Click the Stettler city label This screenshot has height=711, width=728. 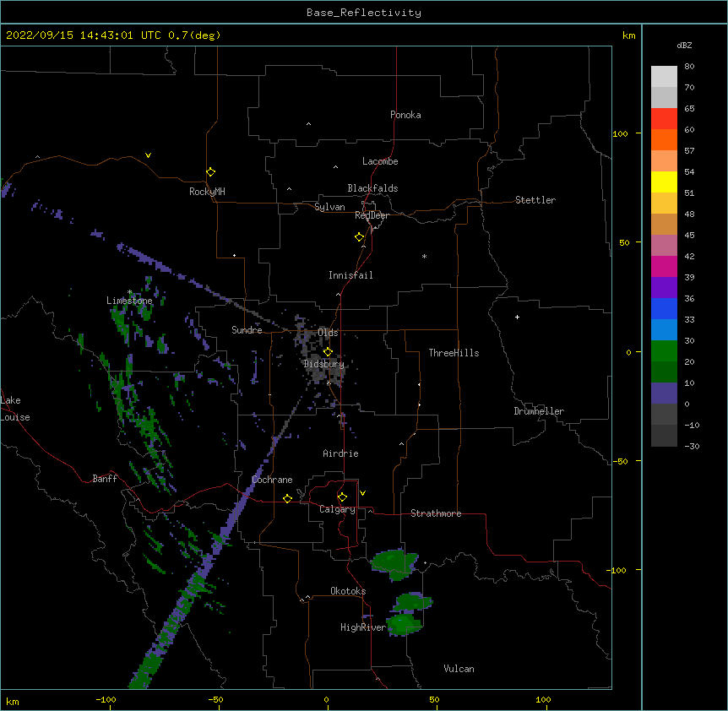click(535, 200)
